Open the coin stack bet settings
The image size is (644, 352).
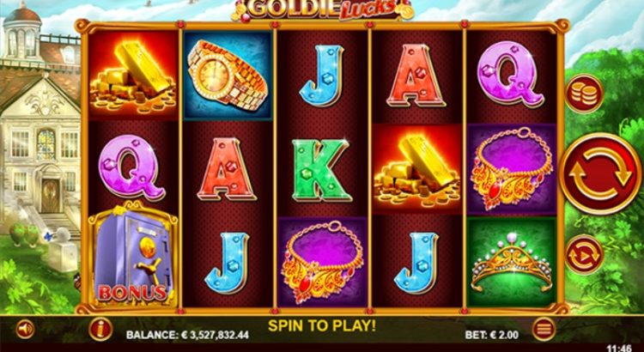click(584, 94)
